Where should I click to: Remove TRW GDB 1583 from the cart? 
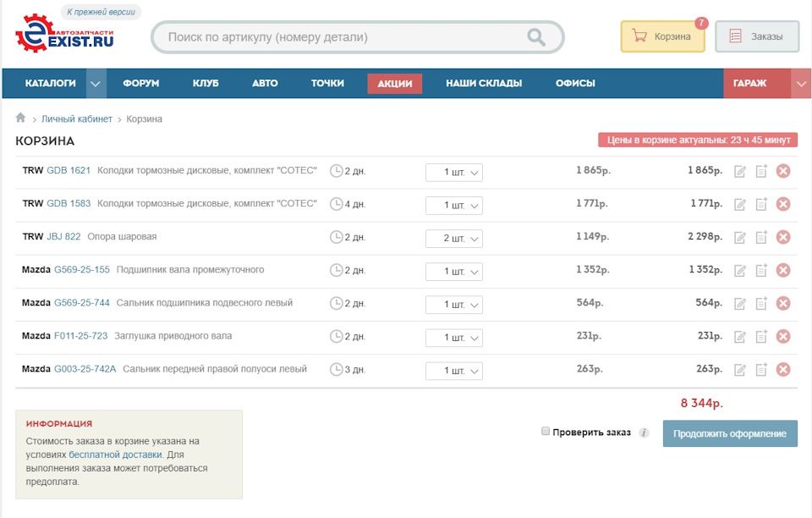(x=783, y=204)
